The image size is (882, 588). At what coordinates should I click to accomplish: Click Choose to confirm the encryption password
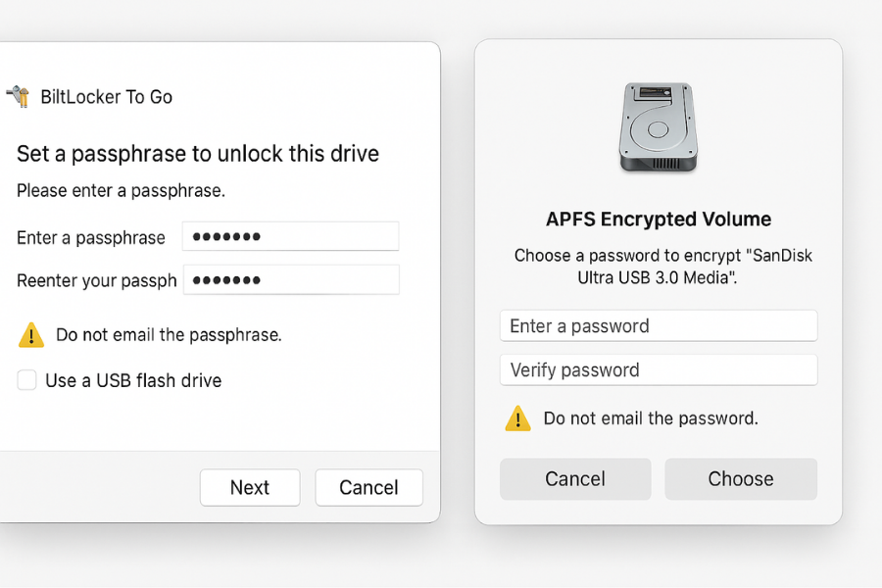pos(741,478)
